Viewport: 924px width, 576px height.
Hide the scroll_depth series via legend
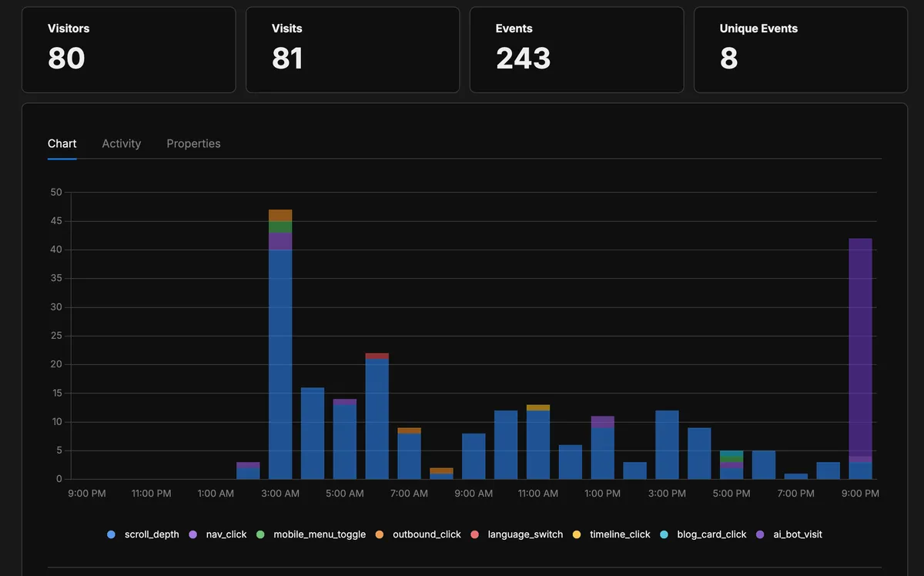pos(143,534)
